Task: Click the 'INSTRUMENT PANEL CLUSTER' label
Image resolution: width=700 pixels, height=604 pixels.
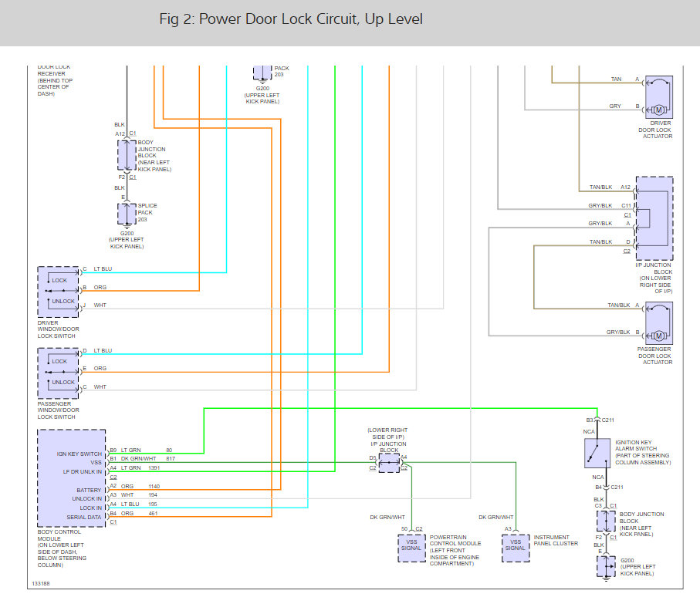Action: point(556,540)
